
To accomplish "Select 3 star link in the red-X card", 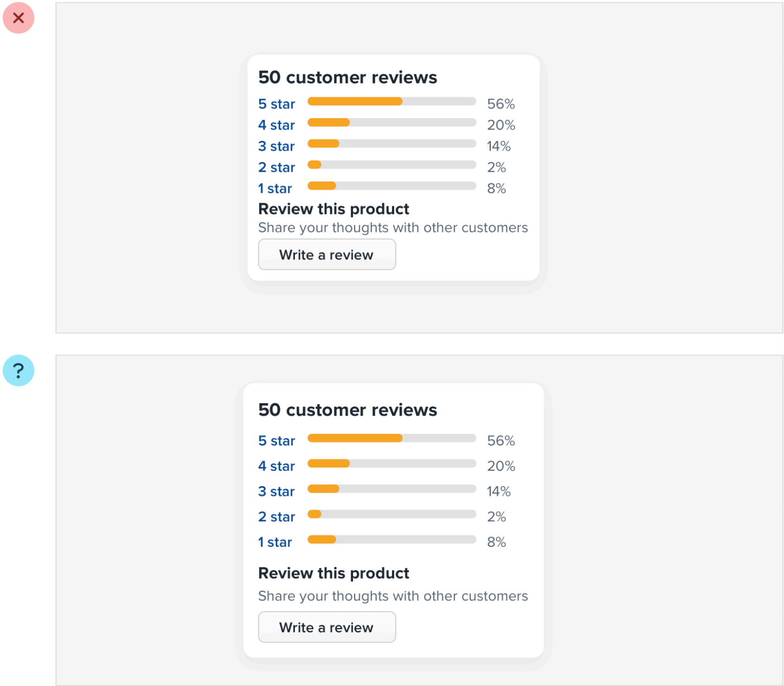I will [277, 146].
